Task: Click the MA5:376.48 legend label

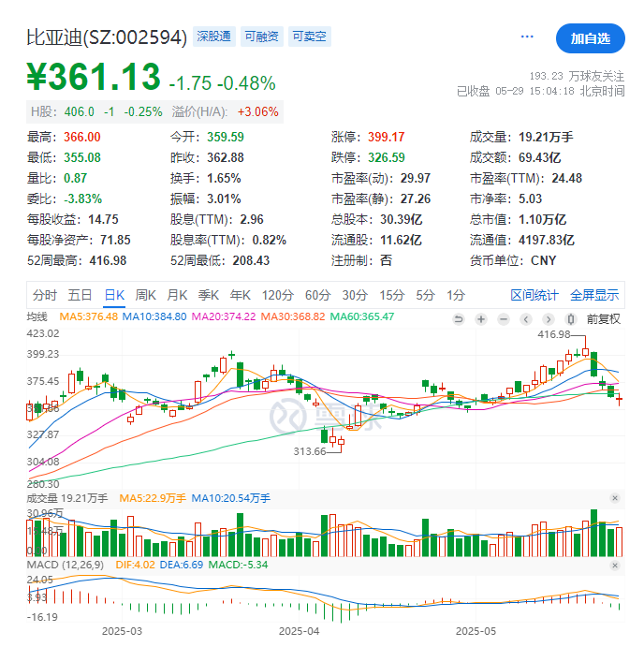Action: click(x=89, y=316)
